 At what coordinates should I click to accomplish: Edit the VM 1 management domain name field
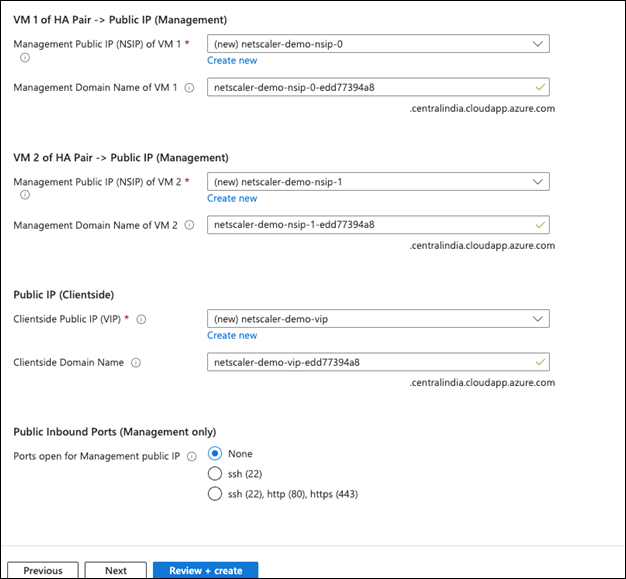pyautogui.click(x=378, y=87)
